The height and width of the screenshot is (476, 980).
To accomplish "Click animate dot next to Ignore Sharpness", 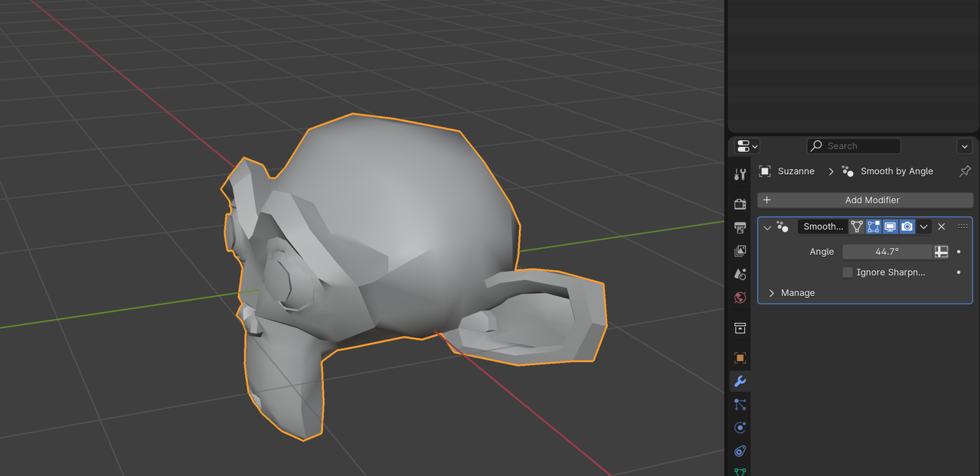I will pyautogui.click(x=959, y=272).
